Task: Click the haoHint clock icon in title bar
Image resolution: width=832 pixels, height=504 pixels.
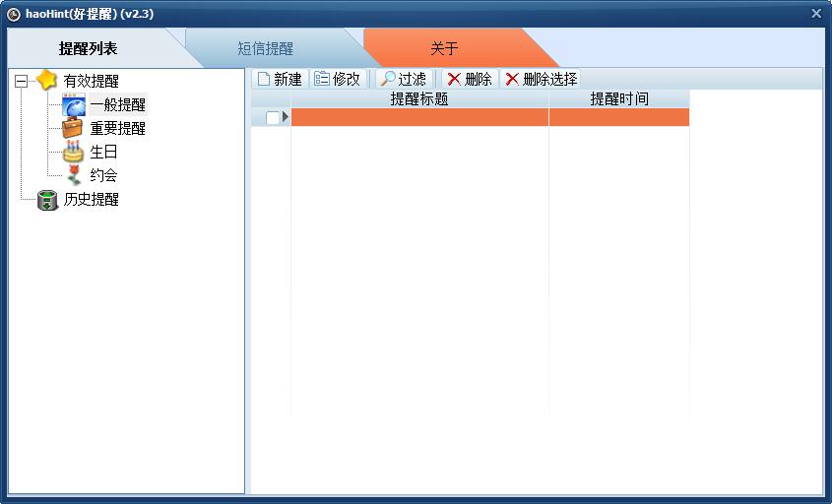Action: (14, 14)
